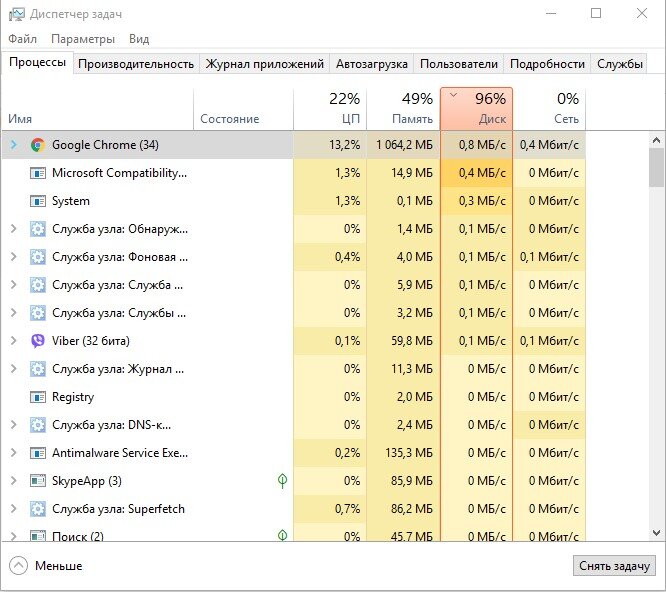Screen dimensions: 666x592
Task: Click the SkypeApp (3) process icon
Action: pyautogui.click(x=38, y=481)
